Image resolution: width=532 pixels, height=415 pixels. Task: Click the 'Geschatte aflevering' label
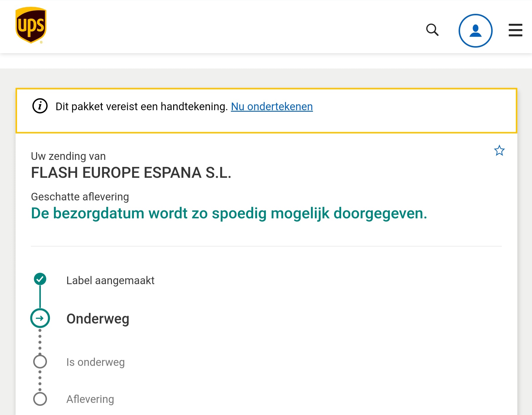[80, 197]
